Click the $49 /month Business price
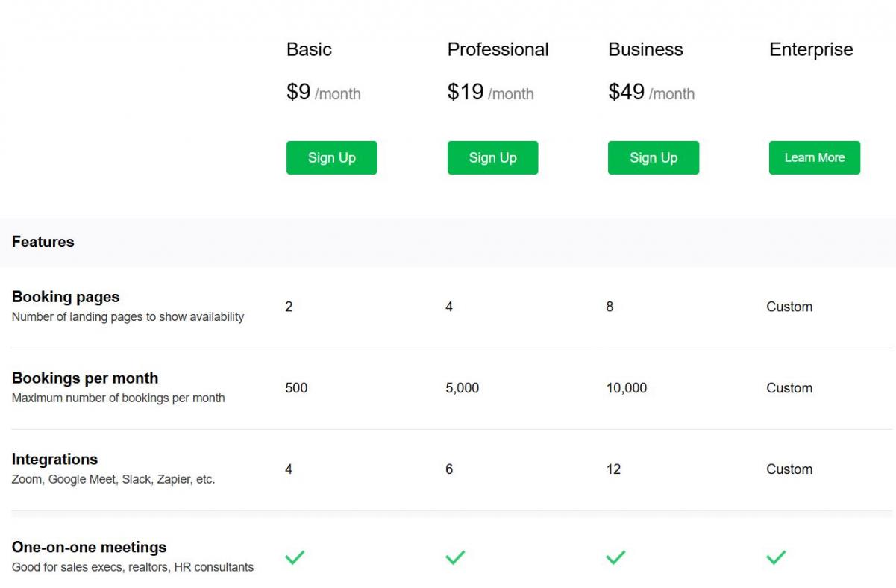This screenshot has width=896, height=588. pos(651,93)
